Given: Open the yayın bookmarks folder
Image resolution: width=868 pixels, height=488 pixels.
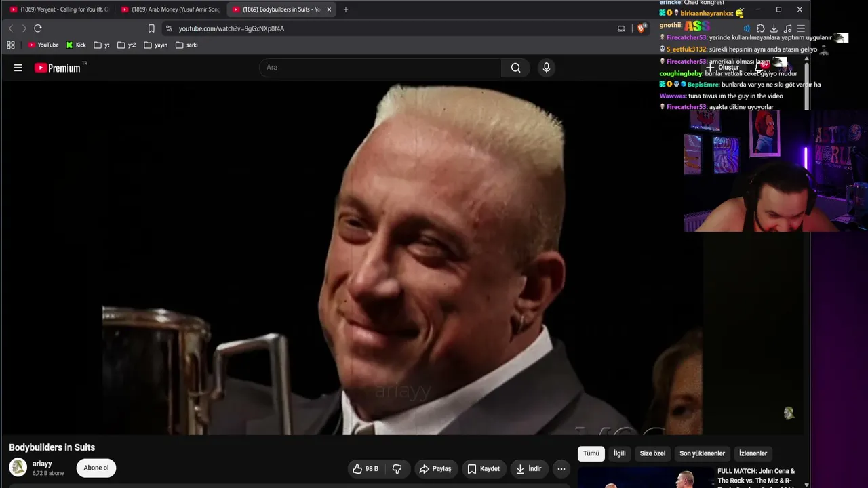Looking at the screenshot, I should [155, 45].
